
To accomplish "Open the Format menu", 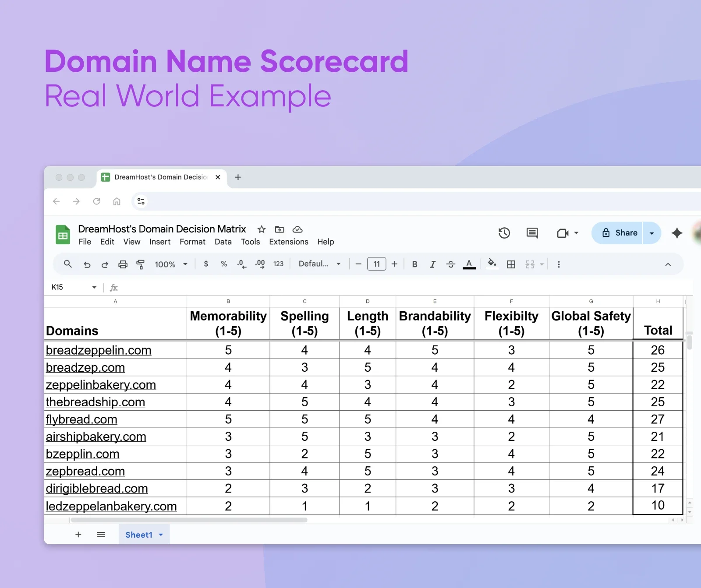I will pyautogui.click(x=192, y=242).
